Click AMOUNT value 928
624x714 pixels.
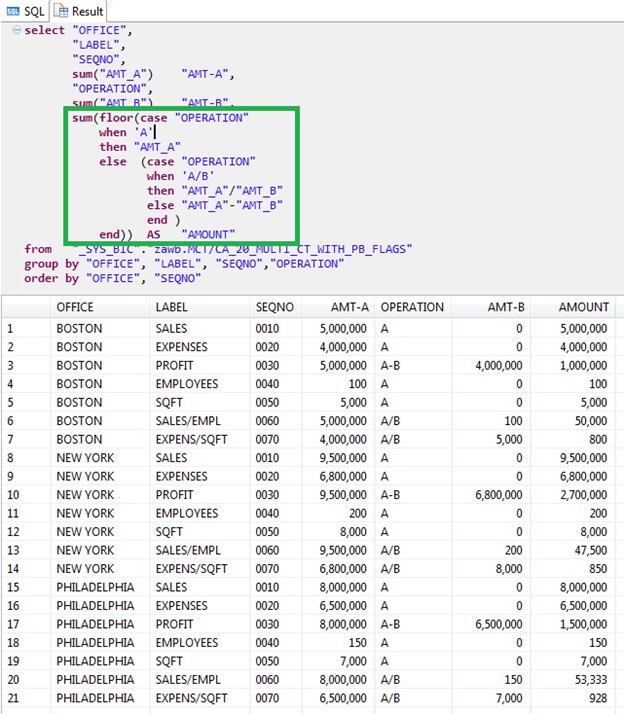(x=598, y=698)
